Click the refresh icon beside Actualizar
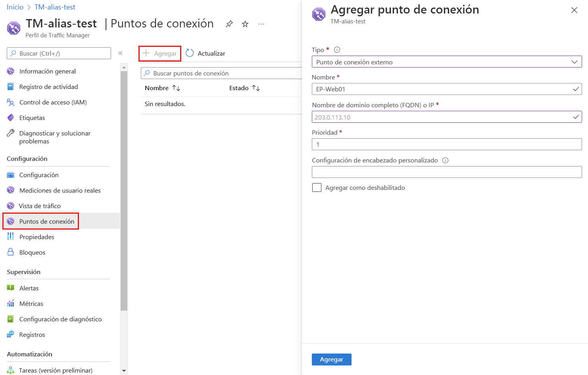The image size is (588, 375). pyautogui.click(x=190, y=53)
